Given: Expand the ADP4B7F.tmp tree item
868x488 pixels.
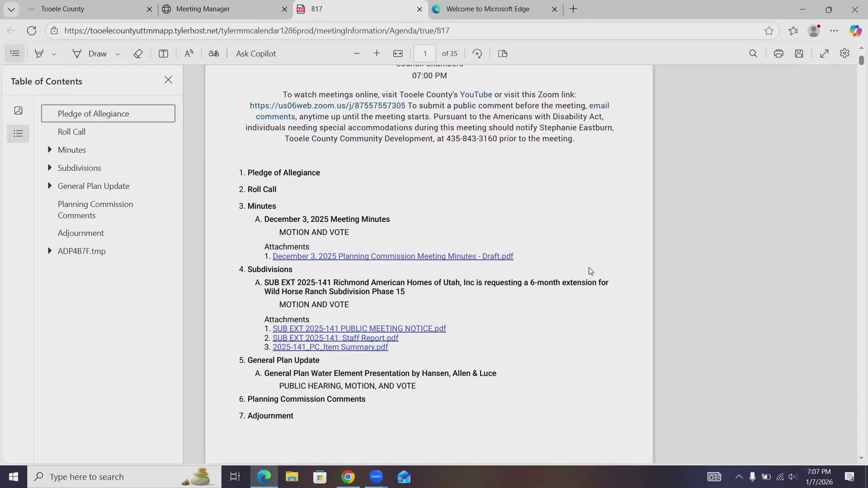Looking at the screenshot, I should pyautogui.click(x=50, y=251).
